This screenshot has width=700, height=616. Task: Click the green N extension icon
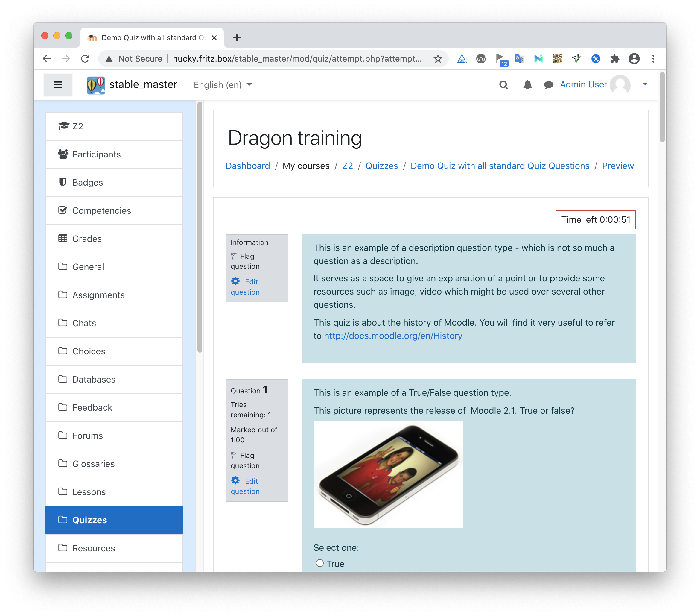(x=538, y=59)
